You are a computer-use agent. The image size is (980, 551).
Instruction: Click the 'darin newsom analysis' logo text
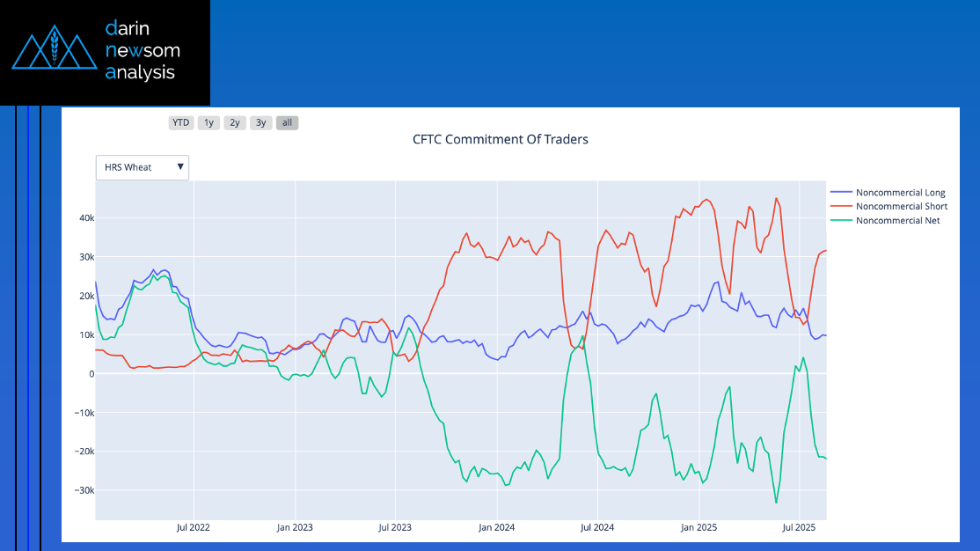[140, 50]
